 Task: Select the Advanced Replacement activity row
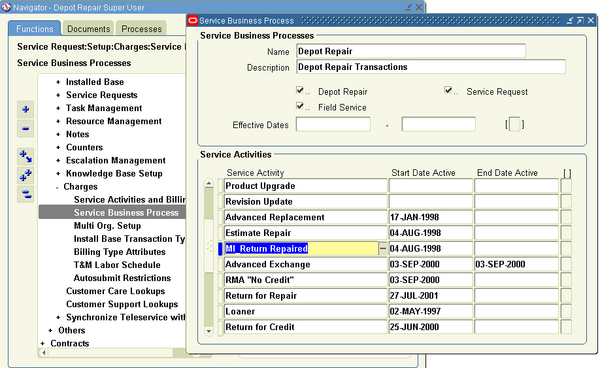pyautogui.click(x=305, y=217)
